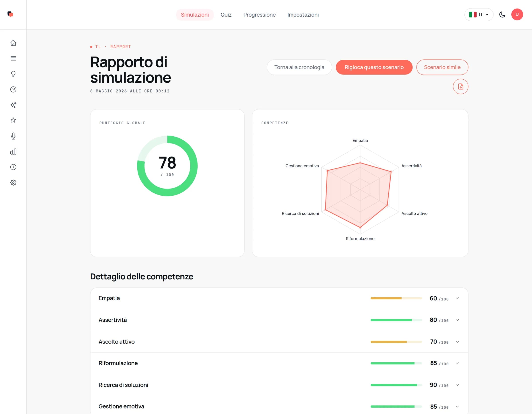This screenshot has width=532, height=414.
Task: Click the Dettaglio delle competenze heading
Action: pyautogui.click(x=141, y=277)
